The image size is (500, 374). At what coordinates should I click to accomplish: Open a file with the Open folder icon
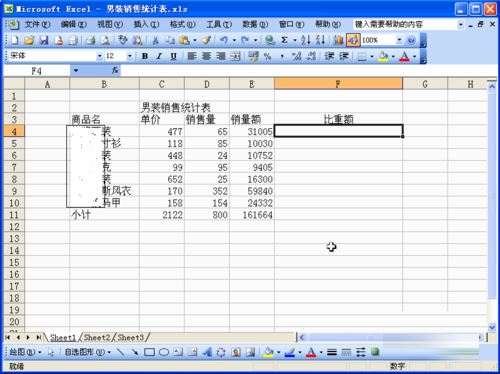(29, 40)
